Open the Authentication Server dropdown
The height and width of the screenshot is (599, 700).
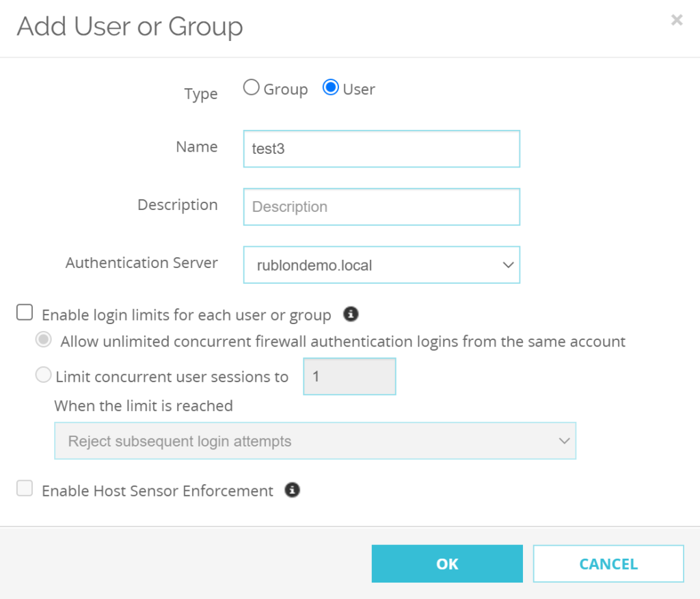click(381, 265)
